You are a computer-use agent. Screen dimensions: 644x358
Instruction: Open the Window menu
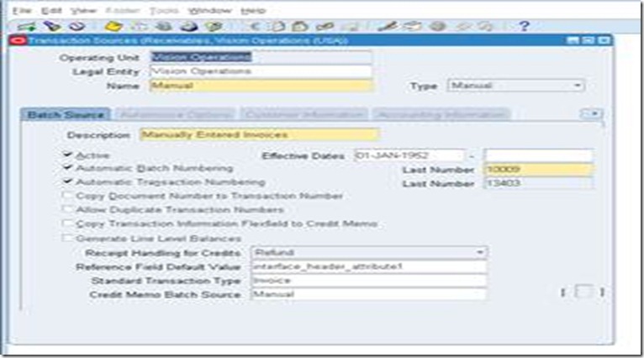(210, 11)
